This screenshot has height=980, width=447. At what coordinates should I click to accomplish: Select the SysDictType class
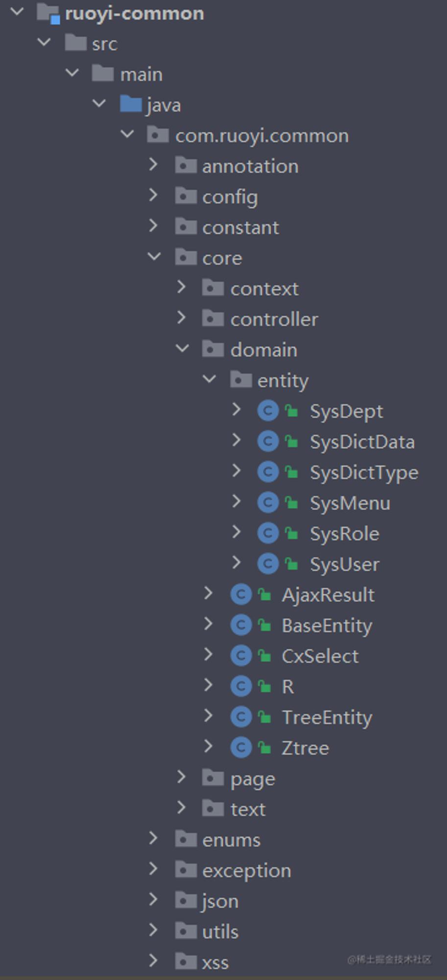pyautogui.click(x=364, y=473)
